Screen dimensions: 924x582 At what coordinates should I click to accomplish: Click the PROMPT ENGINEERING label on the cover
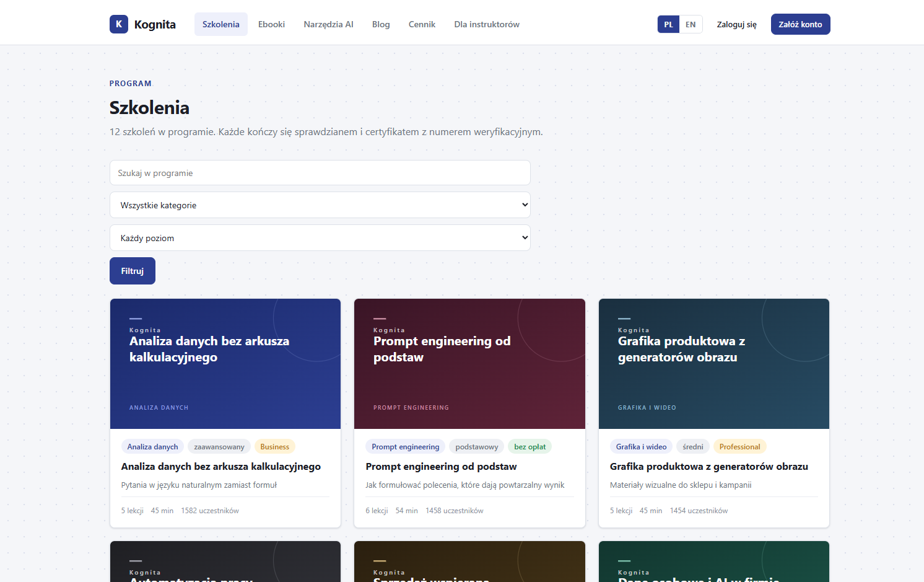[411, 407]
